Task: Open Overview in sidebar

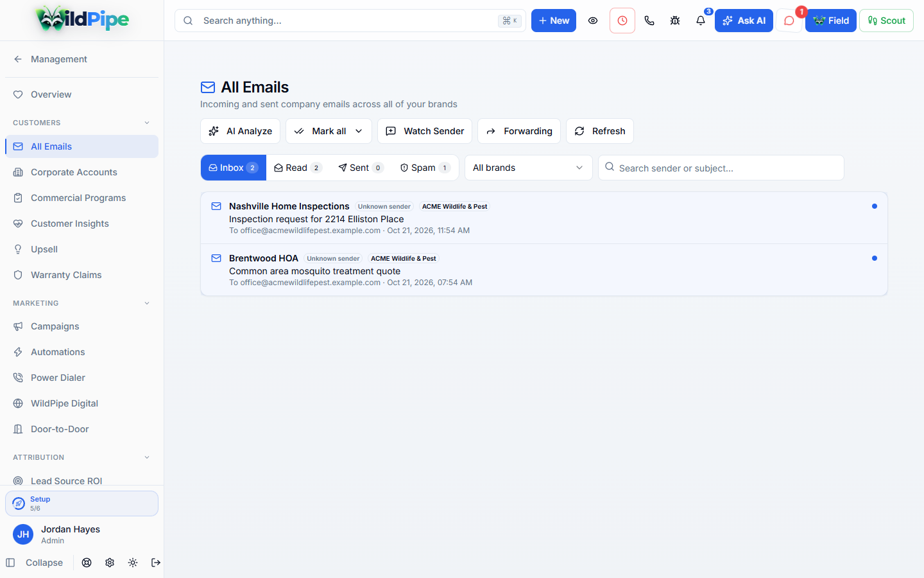Action: (82, 94)
